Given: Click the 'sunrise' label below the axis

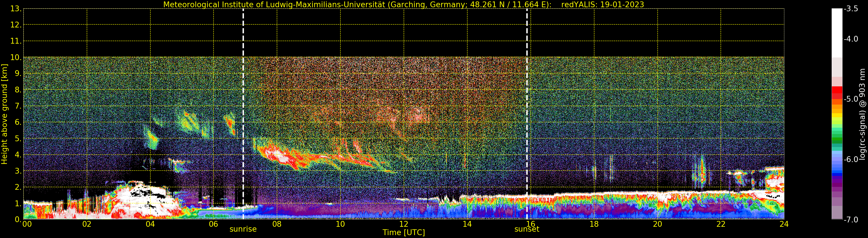Looking at the screenshot, I should pos(243,229).
